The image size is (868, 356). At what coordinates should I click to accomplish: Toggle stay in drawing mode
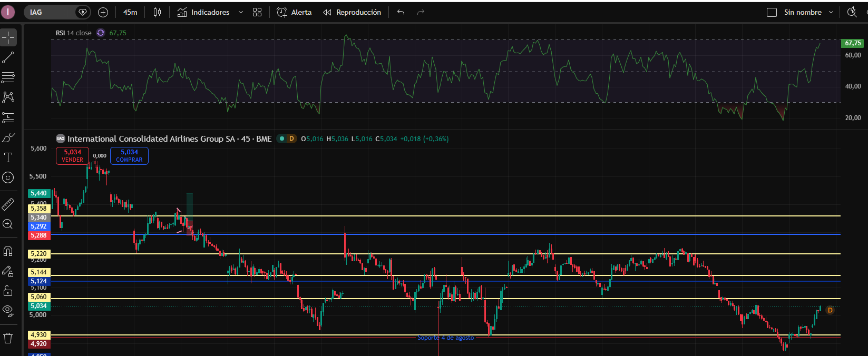coord(8,271)
